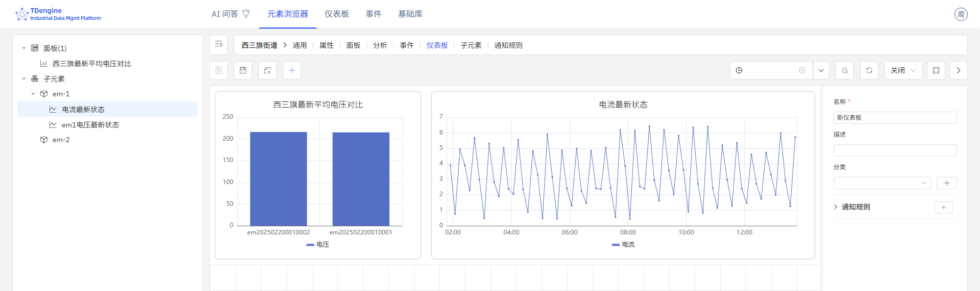Expand the 通知规则 section
Screen dimensions: 980x291
pyautogui.click(x=836, y=207)
